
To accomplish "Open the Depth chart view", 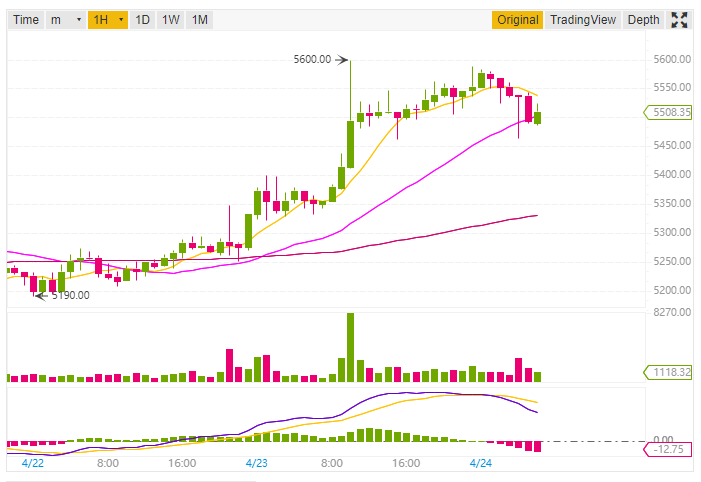I will (643, 20).
